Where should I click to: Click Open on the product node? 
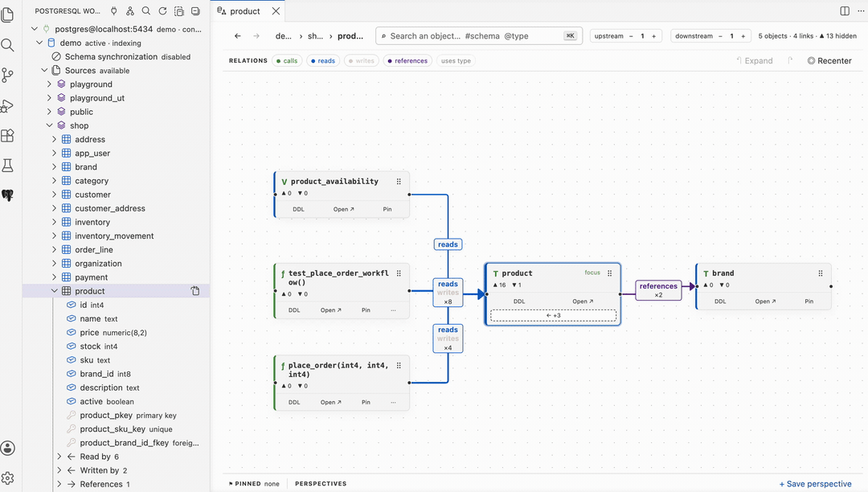[583, 301]
